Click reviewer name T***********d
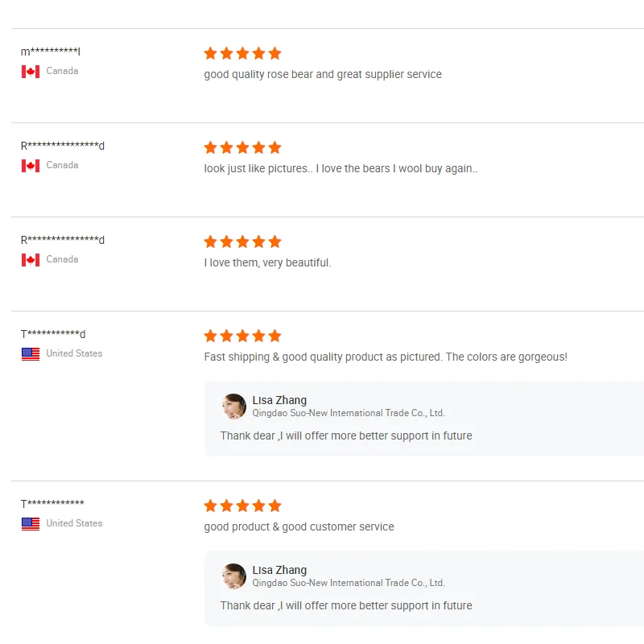This screenshot has width=644, height=644. point(53,335)
